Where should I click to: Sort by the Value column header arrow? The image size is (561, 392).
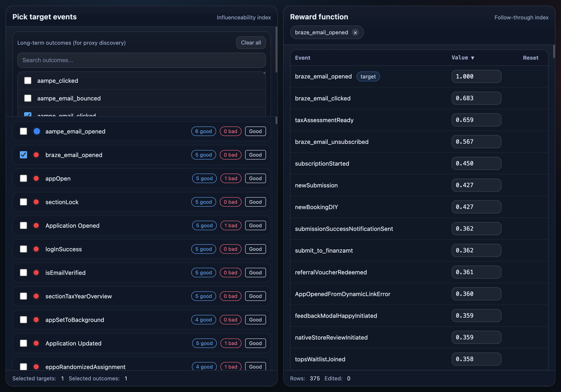(x=472, y=58)
